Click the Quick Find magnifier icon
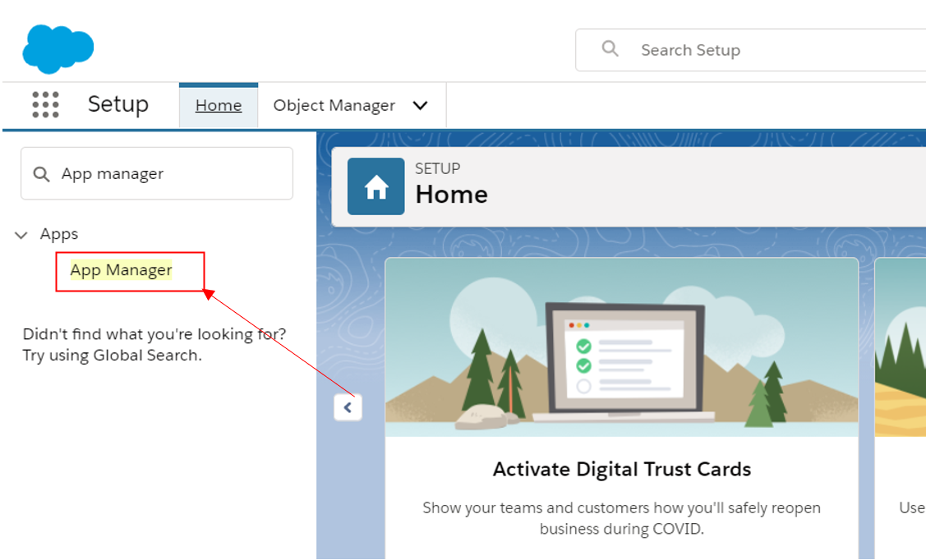This screenshot has width=926, height=560. click(x=41, y=174)
